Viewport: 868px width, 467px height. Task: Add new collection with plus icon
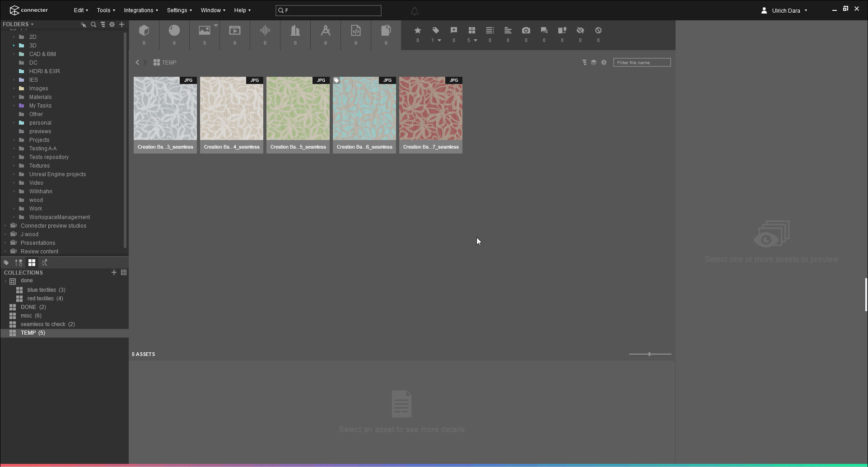(114, 272)
